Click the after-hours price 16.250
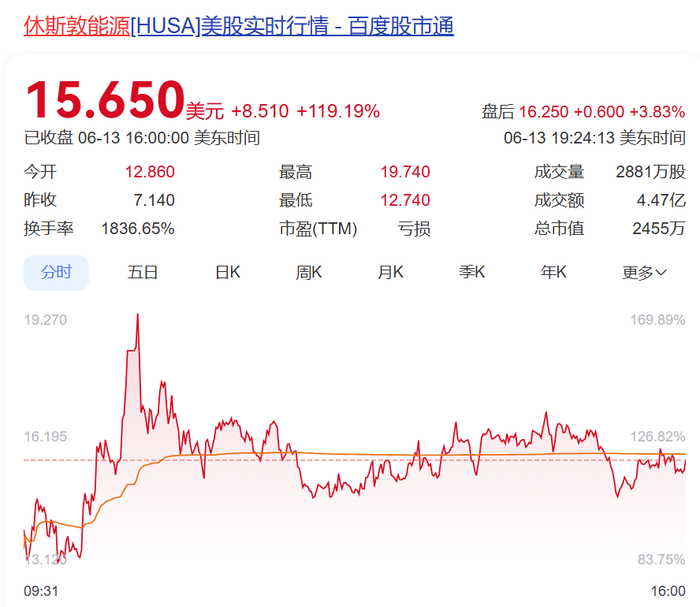Viewport: 700px width, 607px height. pos(543,112)
